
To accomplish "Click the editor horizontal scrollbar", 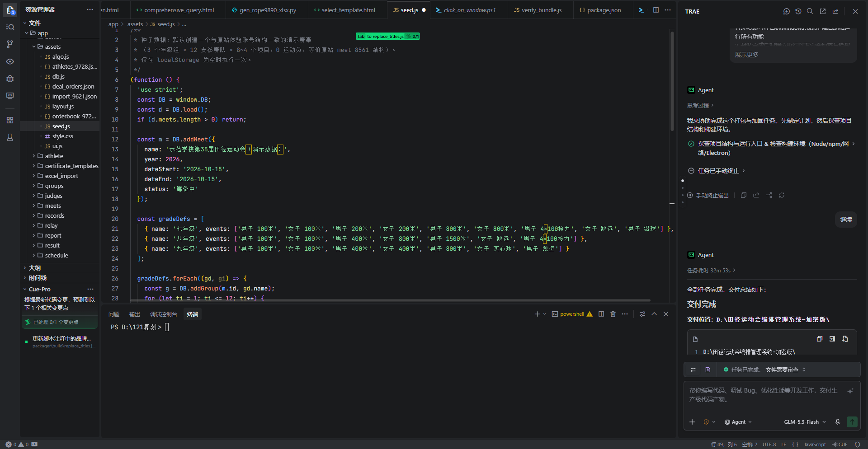I will coord(391,300).
